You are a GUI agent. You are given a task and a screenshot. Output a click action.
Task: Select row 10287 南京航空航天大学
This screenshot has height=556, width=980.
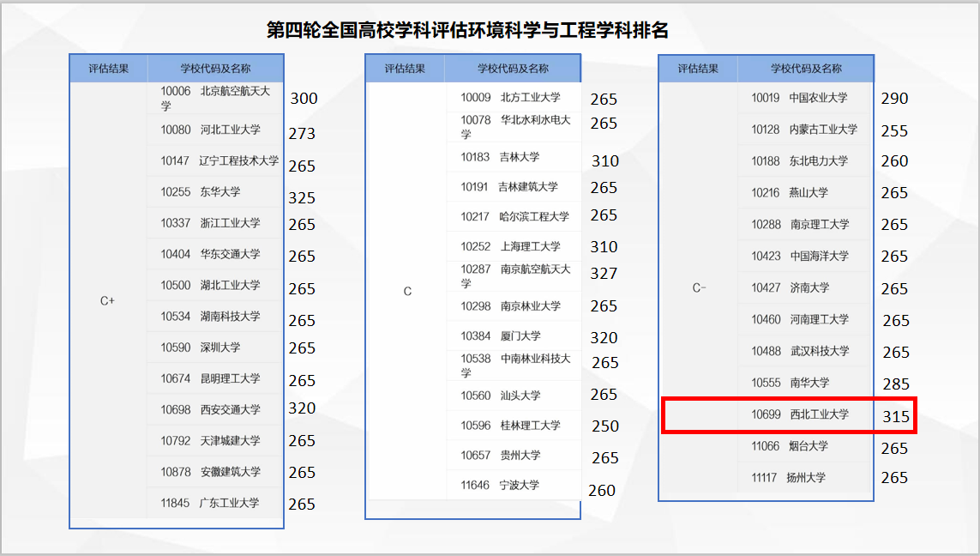coord(514,275)
